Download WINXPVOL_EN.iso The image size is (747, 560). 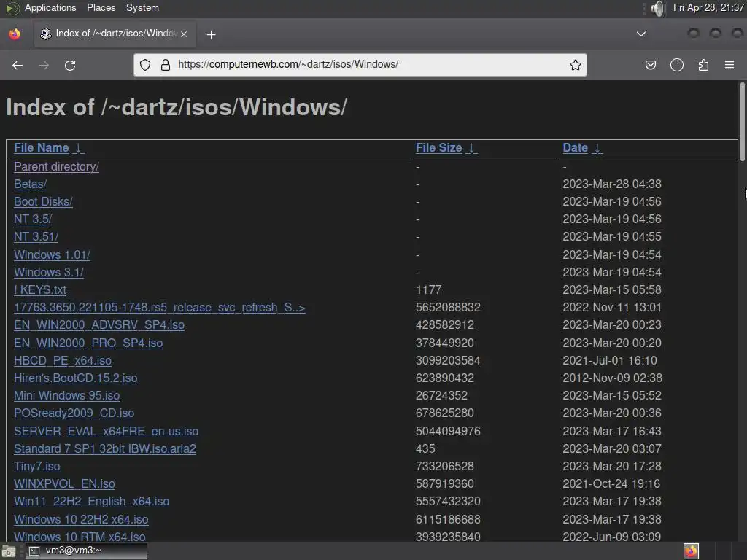click(64, 484)
